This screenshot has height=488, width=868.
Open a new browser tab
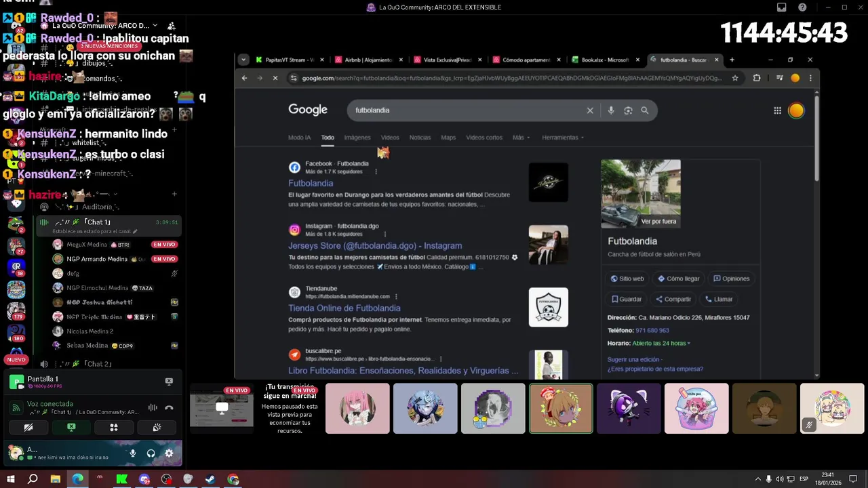[x=732, y=60]
